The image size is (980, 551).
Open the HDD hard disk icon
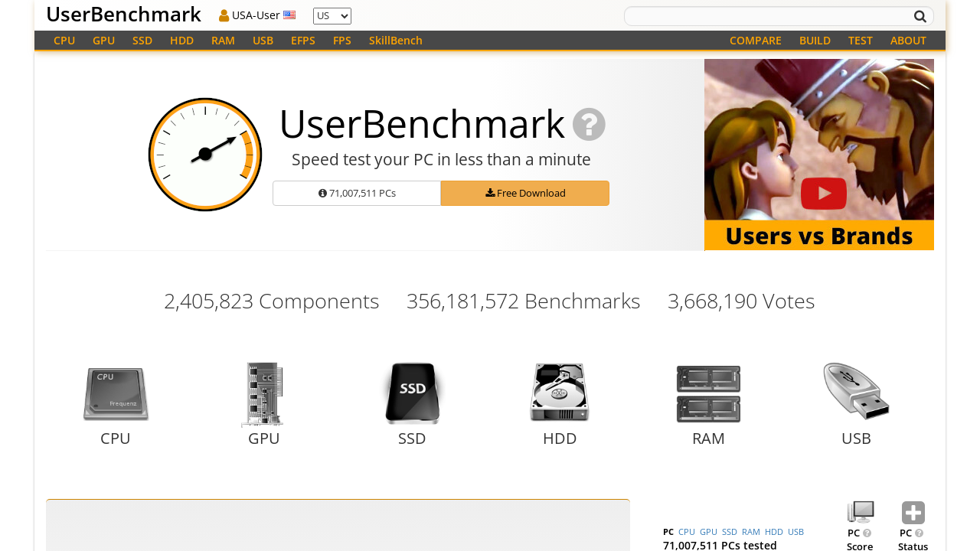pos(560,393)
